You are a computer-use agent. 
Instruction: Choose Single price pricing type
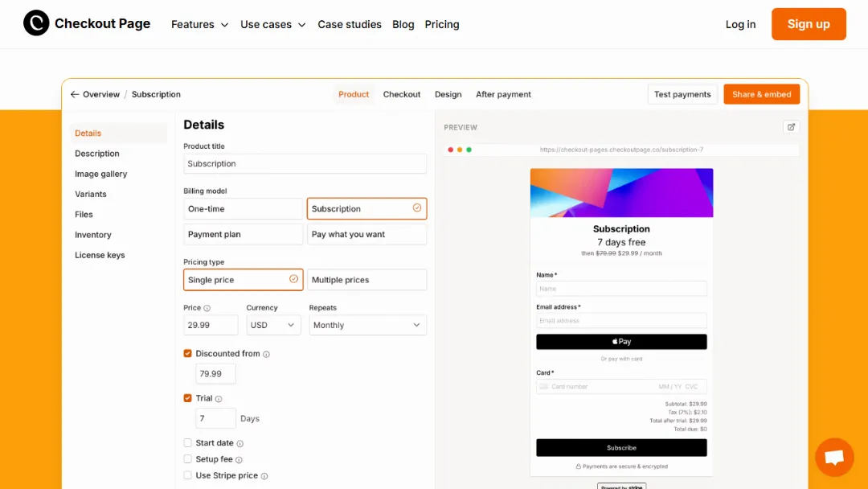point(243,280)
